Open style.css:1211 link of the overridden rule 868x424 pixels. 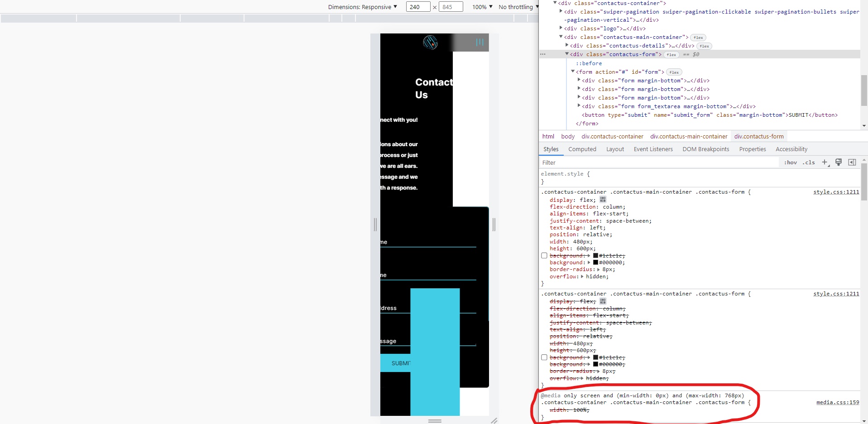(836, 294)
